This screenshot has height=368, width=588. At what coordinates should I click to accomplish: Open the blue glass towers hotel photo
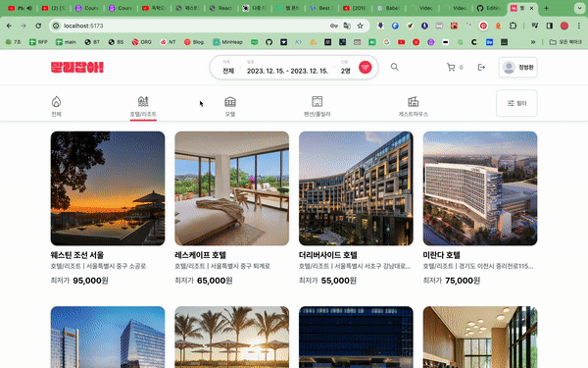[108, 337]
